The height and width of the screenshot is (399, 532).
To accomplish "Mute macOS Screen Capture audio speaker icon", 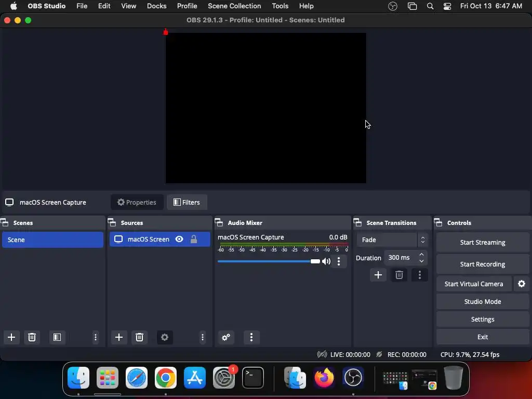I will click(x=326, y=261).
